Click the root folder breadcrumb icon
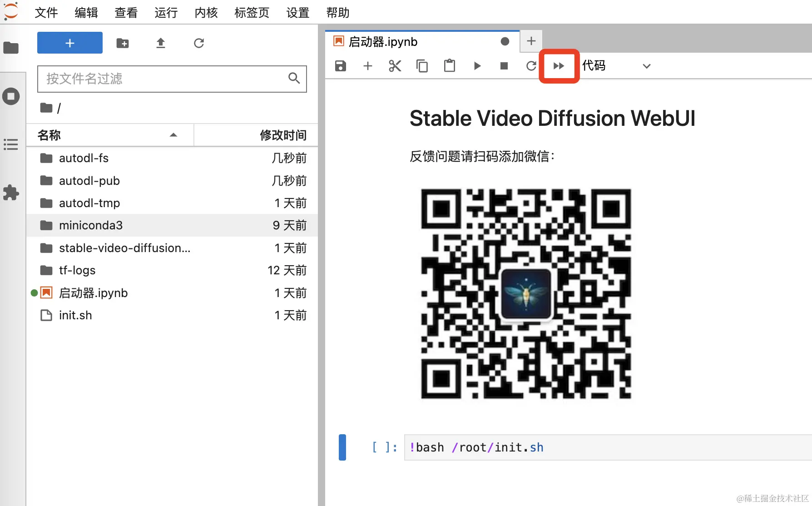This screenshot has width=812, height=506. [46, 108]
